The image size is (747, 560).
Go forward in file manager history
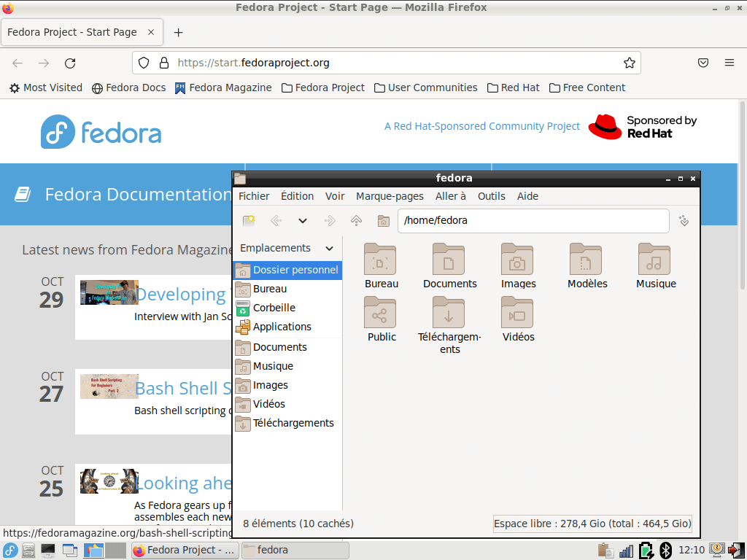pyautogui.click(x=330, y=220)
